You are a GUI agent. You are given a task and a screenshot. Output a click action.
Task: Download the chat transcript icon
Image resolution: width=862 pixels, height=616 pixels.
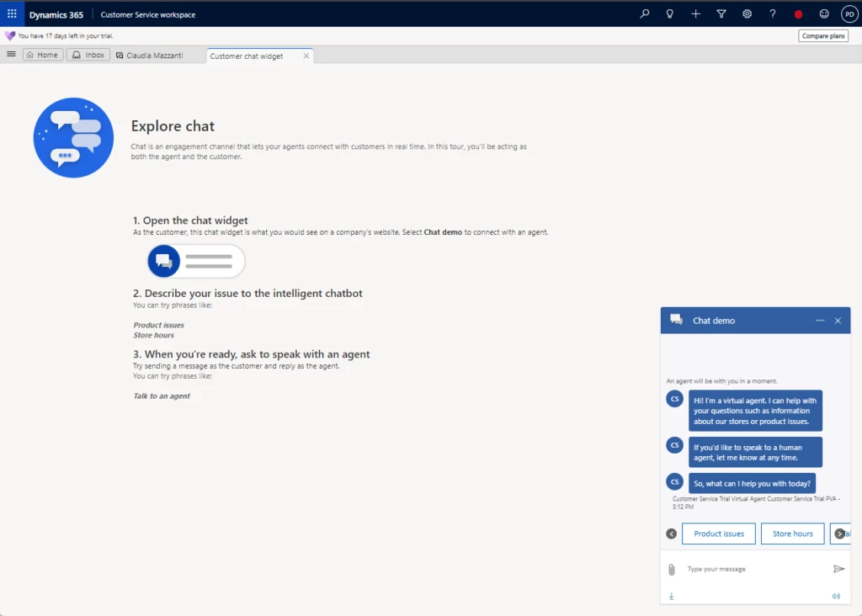click(x=672, y=596)
